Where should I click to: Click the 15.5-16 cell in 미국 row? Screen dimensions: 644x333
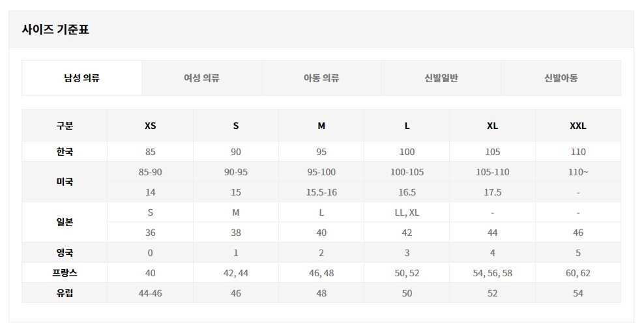pyautogui.click(x=321, y=192)
